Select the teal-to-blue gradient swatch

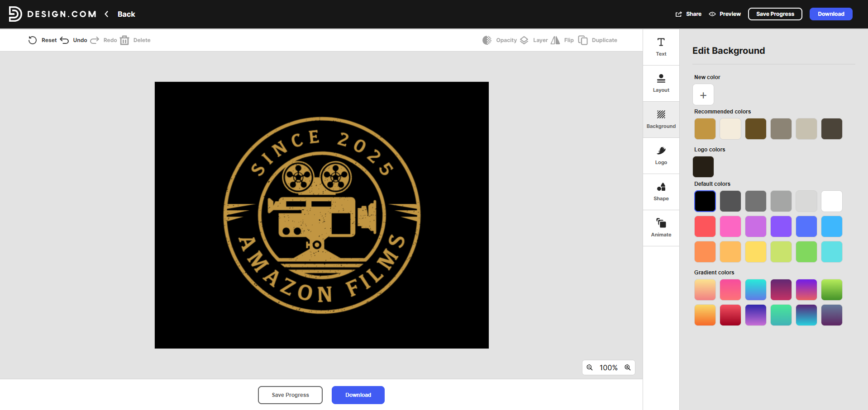pos(756,290)
